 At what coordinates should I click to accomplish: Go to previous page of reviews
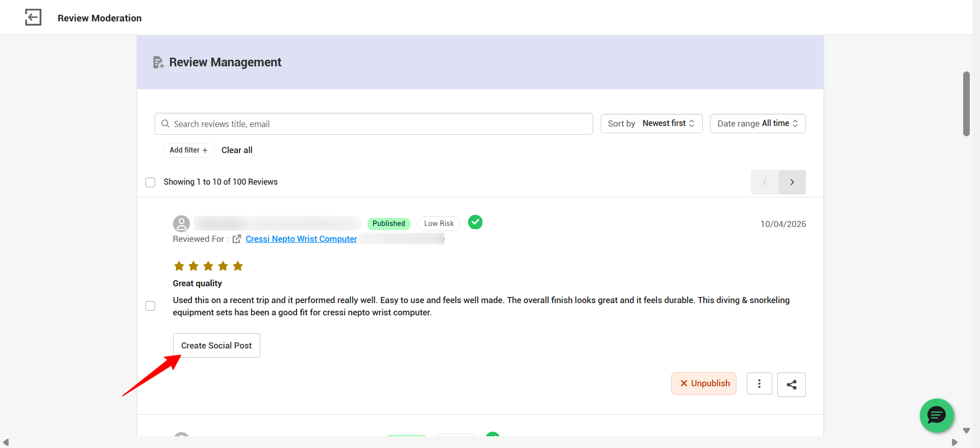[x=765, y=182]
